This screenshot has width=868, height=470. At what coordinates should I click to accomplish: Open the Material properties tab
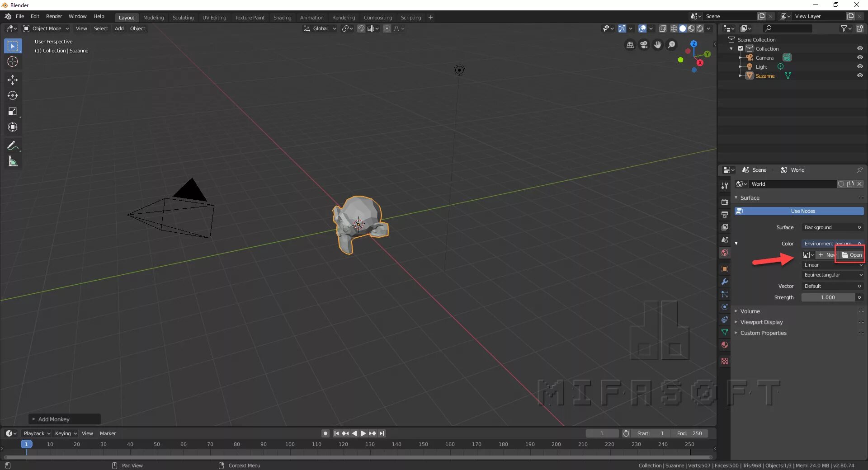725,345
